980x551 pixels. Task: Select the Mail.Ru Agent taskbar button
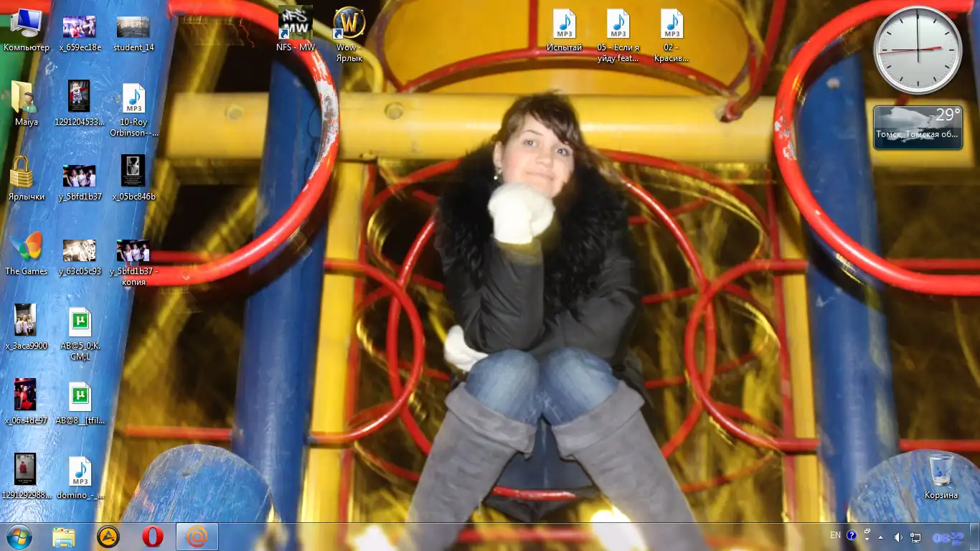(x=197, y=537)
